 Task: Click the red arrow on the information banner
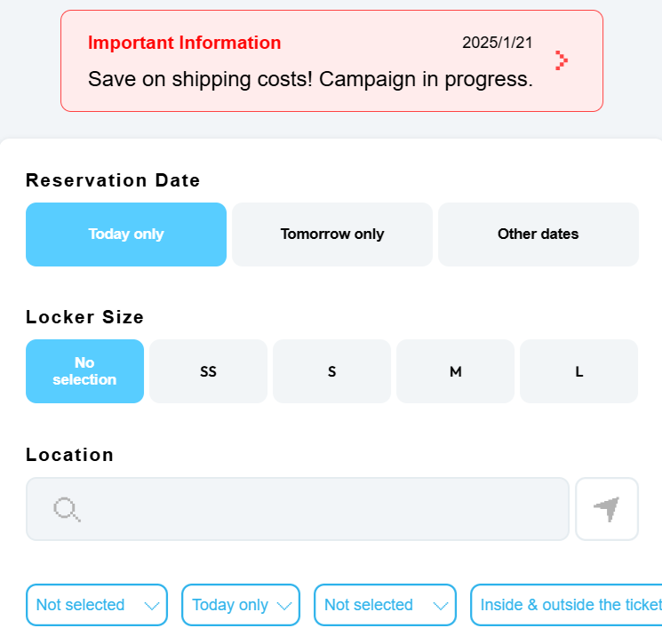point(561,60)
